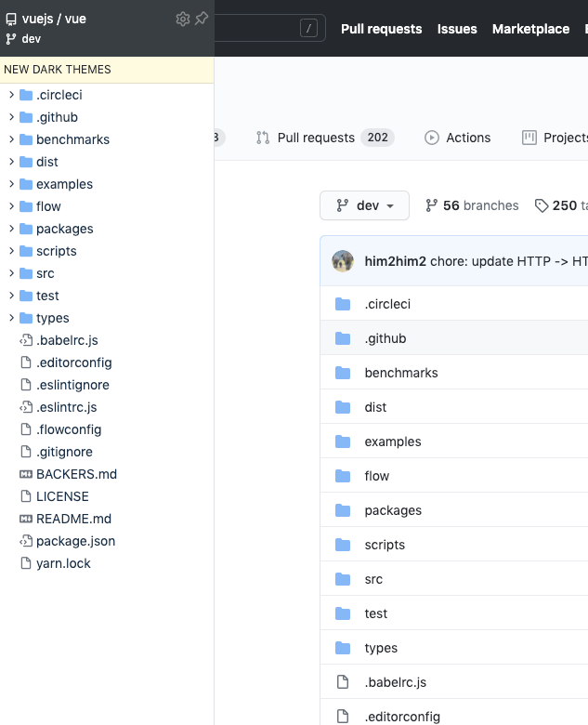Image resolution: width=588 pixels, height=725 pixels.
Task: Click the vuejs / vue title in sidebar
Action: [x=54, y=19]
